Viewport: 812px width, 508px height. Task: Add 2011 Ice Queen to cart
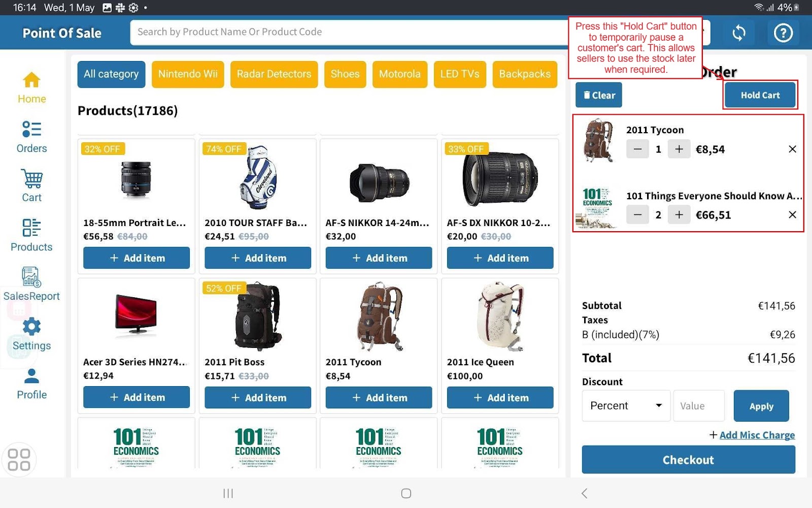tap(500, 398)
